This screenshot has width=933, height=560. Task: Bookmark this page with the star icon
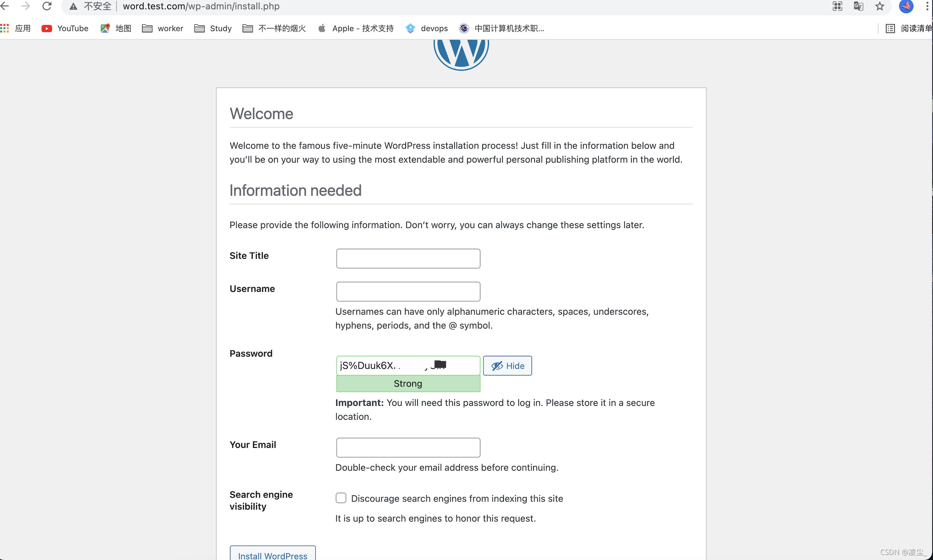pos(879,6)
